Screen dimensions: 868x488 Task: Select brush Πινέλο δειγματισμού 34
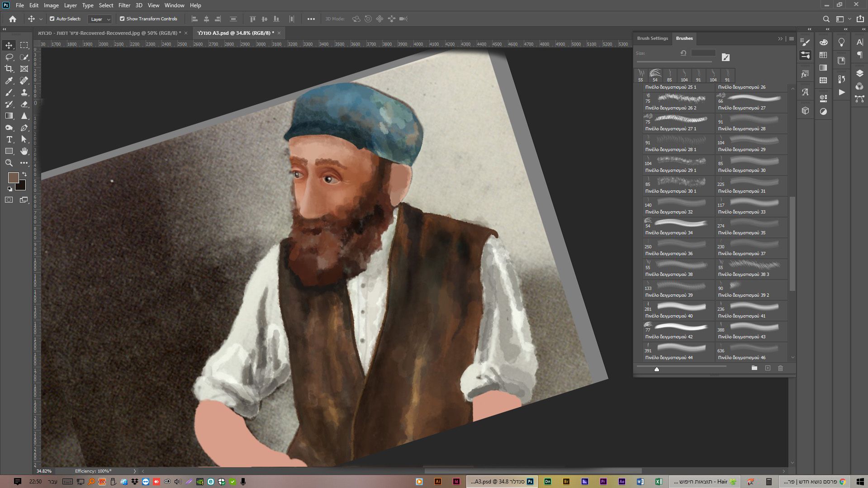(x=678, y=227)
